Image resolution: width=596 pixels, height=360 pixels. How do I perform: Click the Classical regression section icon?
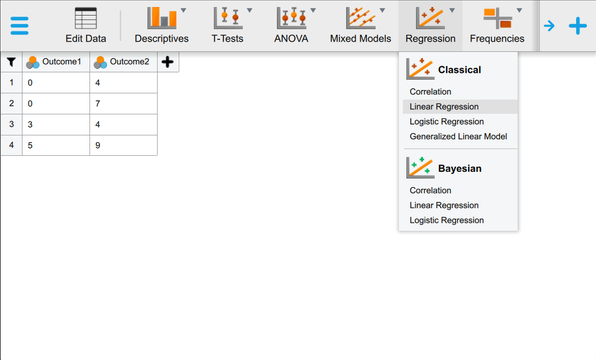click(x=420, y=69)
